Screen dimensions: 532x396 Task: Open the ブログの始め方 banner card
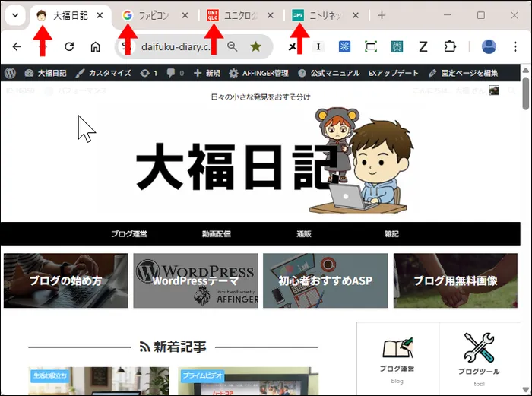tap(66, 280)
